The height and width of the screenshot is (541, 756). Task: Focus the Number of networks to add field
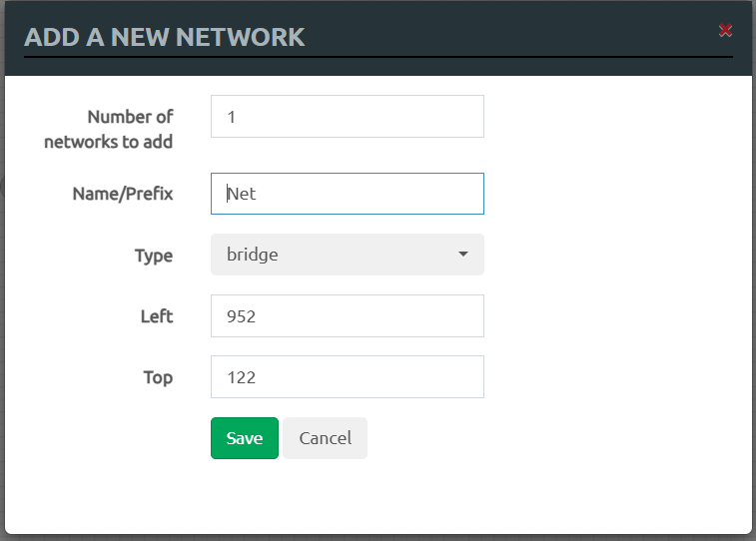(348, 116)
